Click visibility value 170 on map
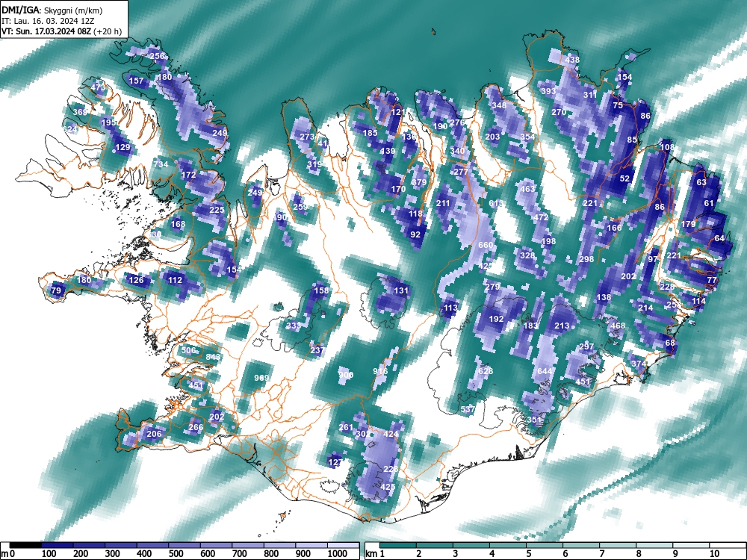This screenshot has width=747, height=560. tap(398, 189)
